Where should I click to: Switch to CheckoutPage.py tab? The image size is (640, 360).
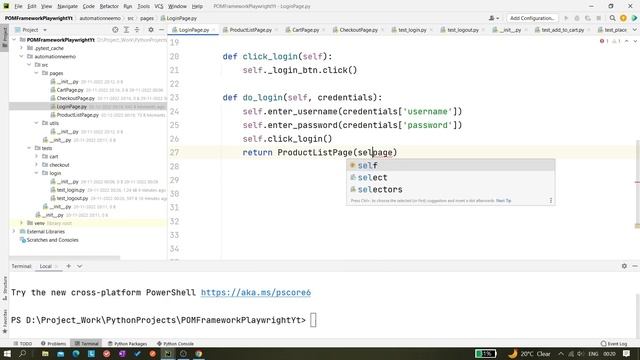click(x=358, y=30)
